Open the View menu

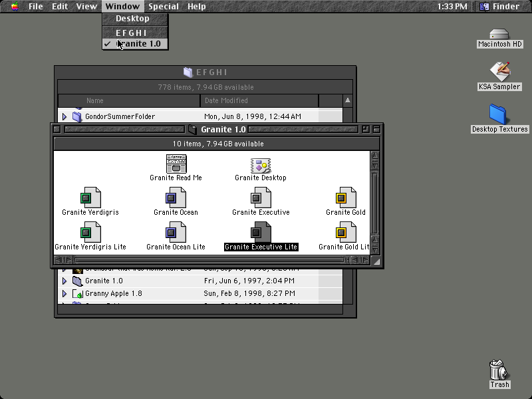pos(86,6)
